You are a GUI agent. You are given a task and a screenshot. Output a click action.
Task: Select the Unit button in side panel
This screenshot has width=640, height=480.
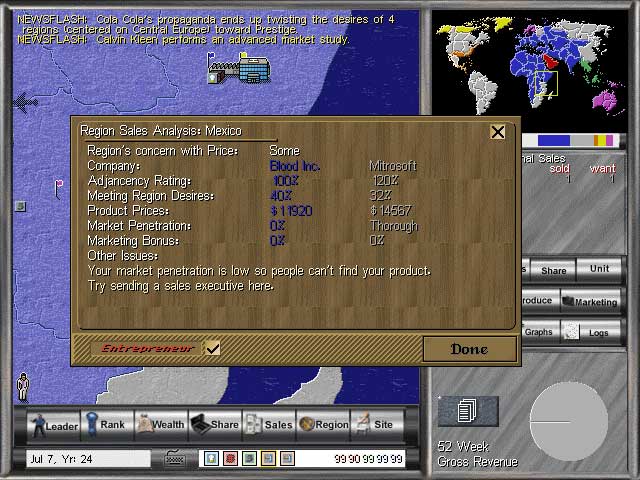599,269
